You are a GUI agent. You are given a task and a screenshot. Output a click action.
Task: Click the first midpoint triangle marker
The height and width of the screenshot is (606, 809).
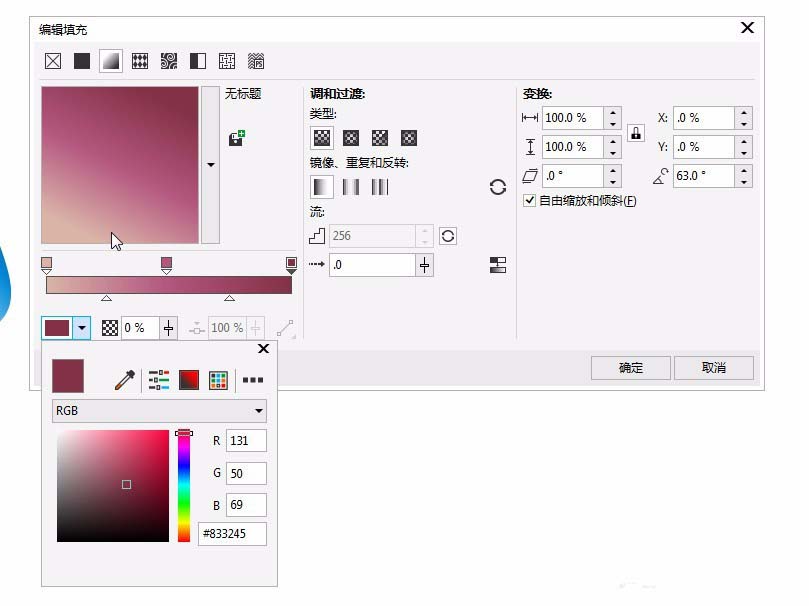(106, 298)
